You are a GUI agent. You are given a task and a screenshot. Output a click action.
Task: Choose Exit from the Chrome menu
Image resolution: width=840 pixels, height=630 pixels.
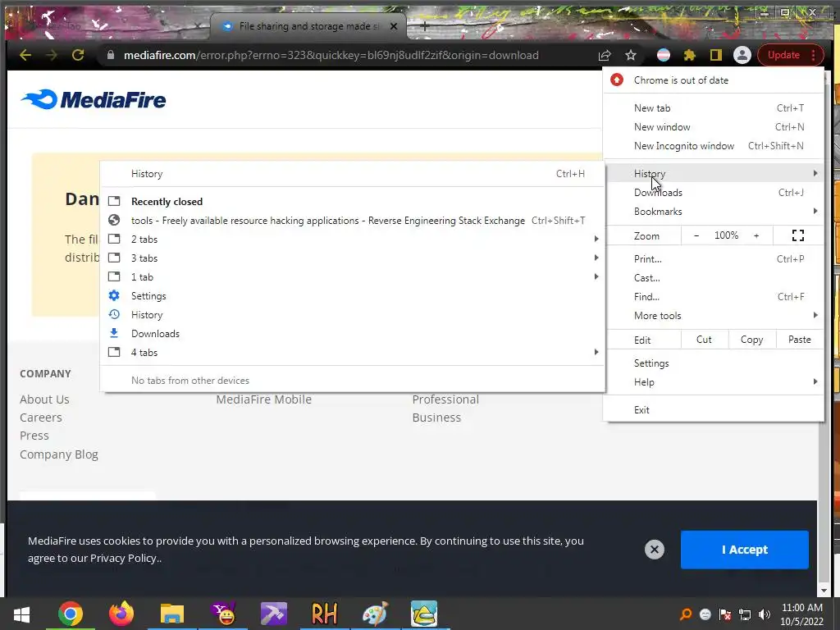pyautogui.click(x=714, y=410)
